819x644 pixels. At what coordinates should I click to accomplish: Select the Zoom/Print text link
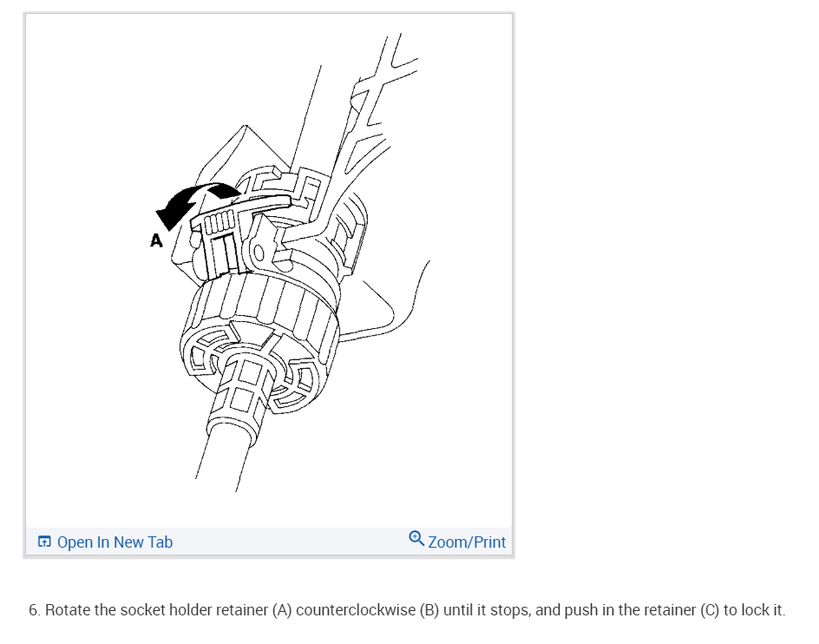pos(467,542)
